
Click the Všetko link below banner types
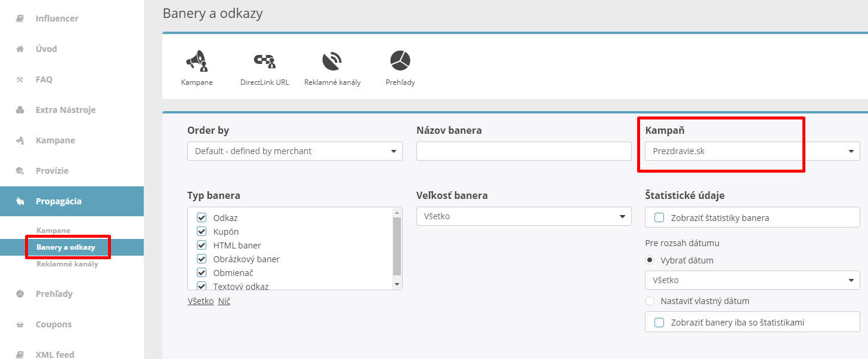(x=200, y=301)
